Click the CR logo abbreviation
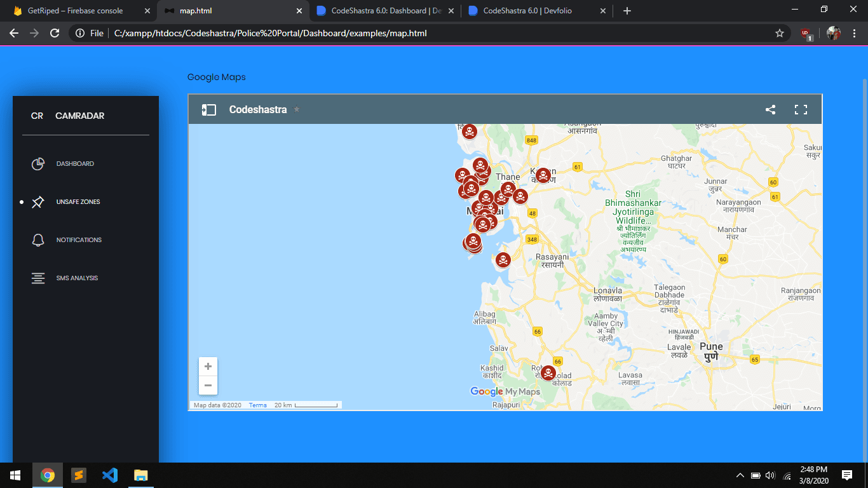 [x=37, y=116]
